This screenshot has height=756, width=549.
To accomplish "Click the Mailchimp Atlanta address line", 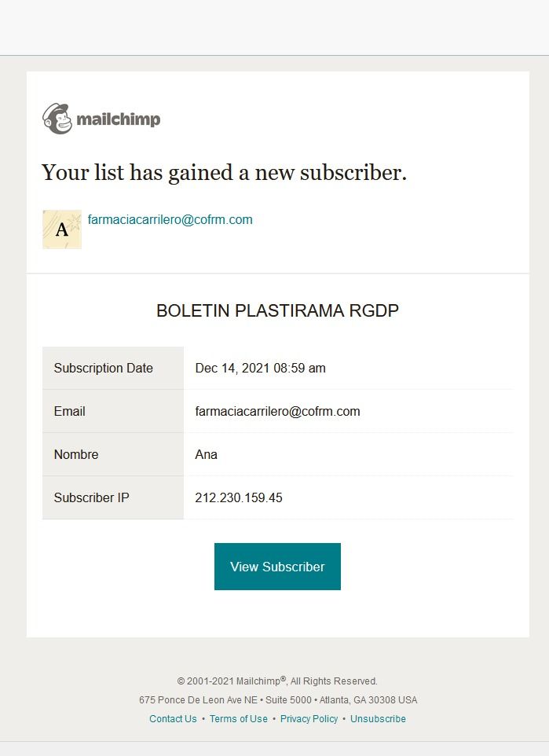I will (x=278, y=700).
